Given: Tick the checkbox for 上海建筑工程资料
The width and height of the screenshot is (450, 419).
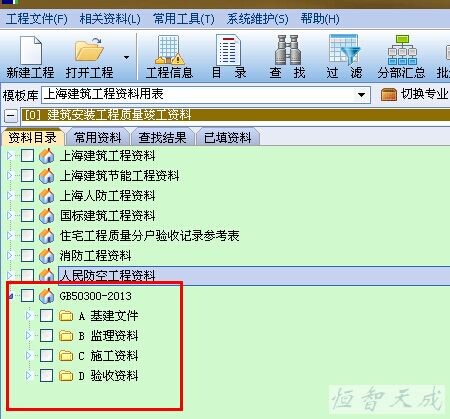Looking at the screenshot, I should [27, 155].
